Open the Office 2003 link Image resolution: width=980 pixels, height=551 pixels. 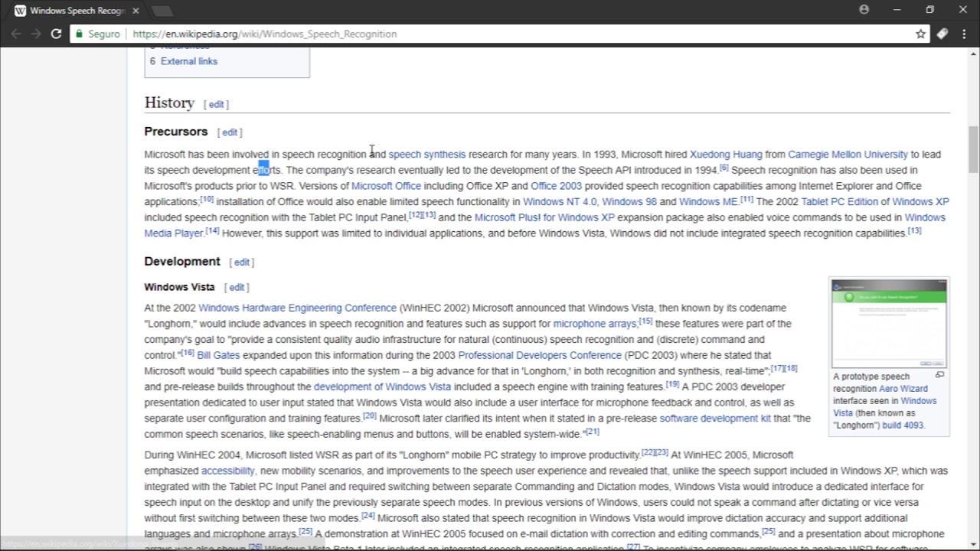click(556, 186)
